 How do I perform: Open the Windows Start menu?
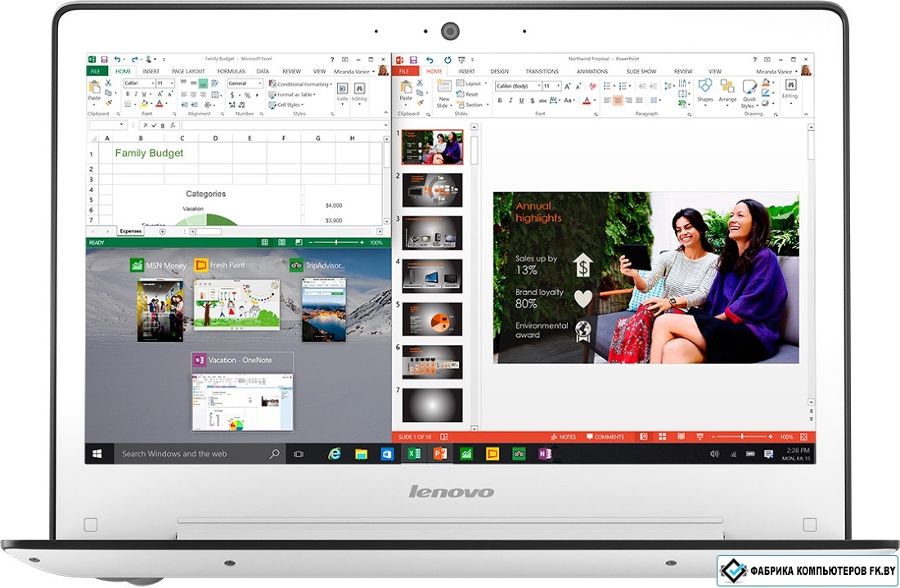tap(97, 454)
